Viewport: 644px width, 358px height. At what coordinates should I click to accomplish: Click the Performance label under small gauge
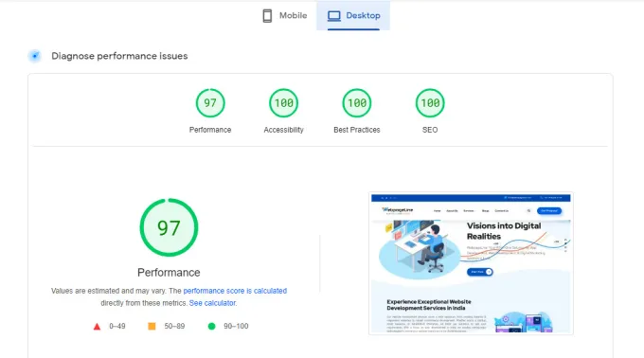210,130
